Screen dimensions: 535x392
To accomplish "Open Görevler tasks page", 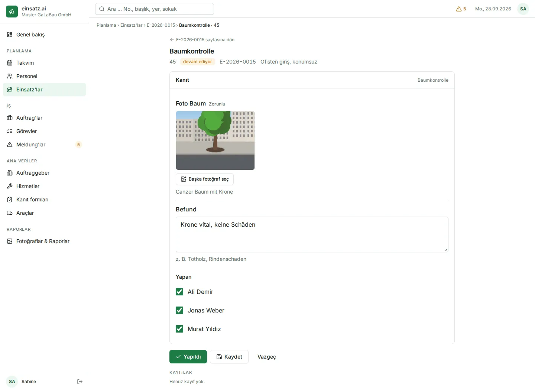I will pyautogui.click(x=44, y=131).
